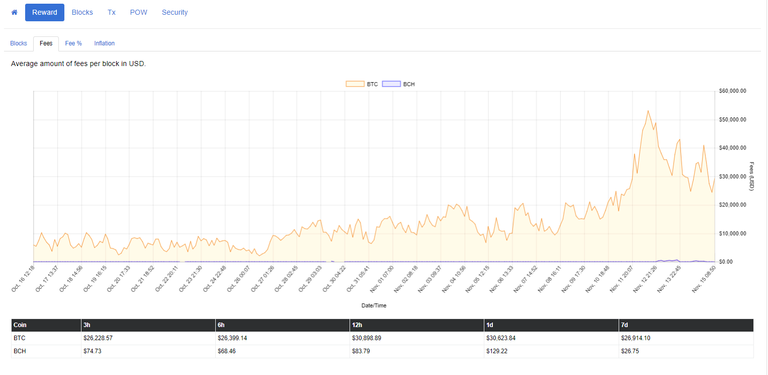Toggle BTC series via legend swatch
This screenshot has width=768, height=375.
coord(355,84)
